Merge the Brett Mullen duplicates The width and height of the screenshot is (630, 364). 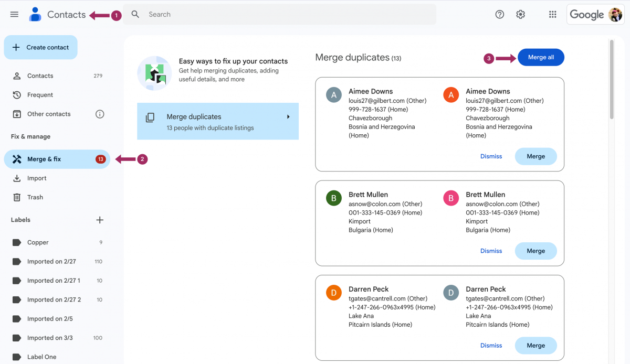(535, 251)
